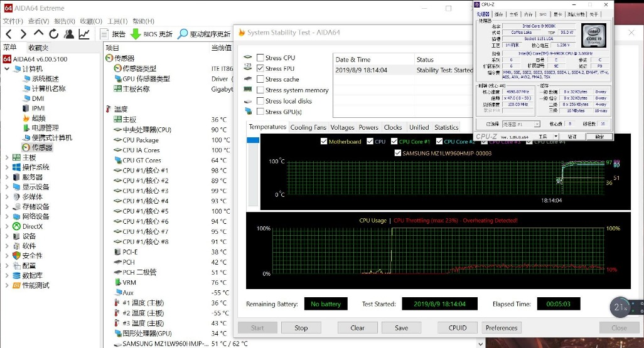Image resolution: width=644 pixels, height=348 pixels.
Task: Select 便携式计算机 in the sidebar tree
Action: coord(51,138)
